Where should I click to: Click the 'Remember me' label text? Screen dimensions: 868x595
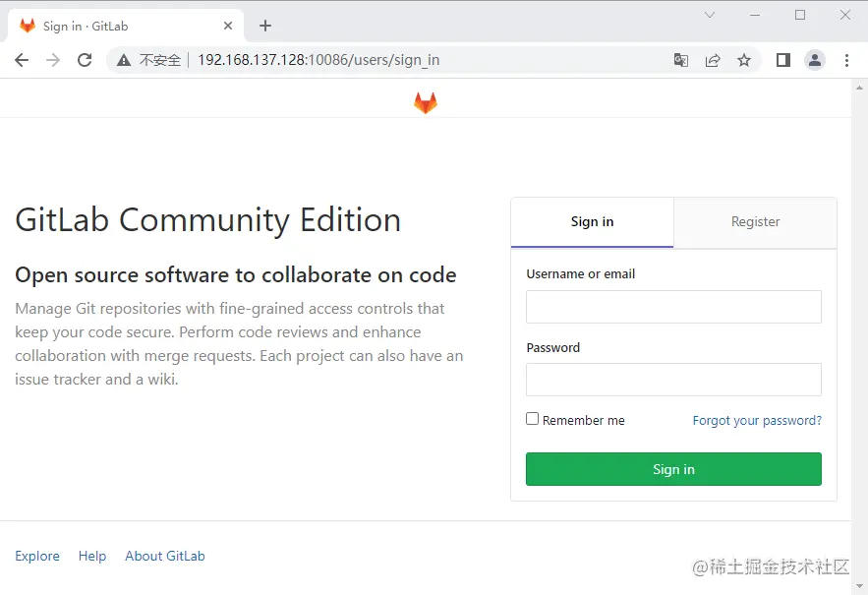pos(584,421)
